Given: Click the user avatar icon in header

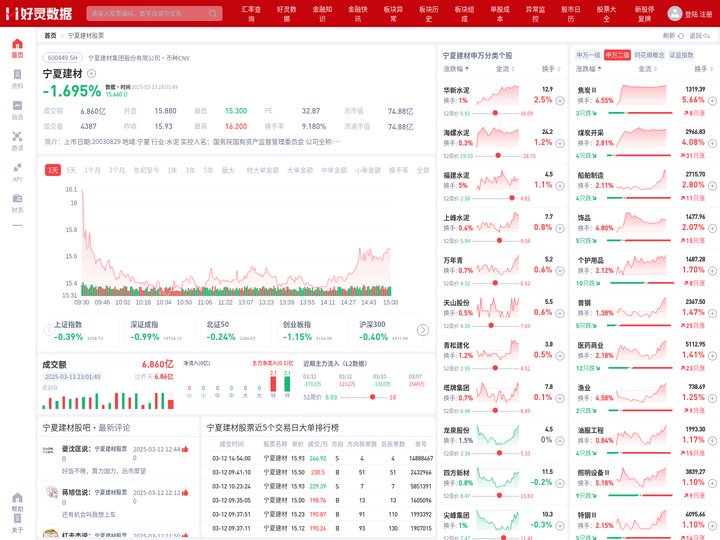Looking at the screenshot, I should (675, 13).
